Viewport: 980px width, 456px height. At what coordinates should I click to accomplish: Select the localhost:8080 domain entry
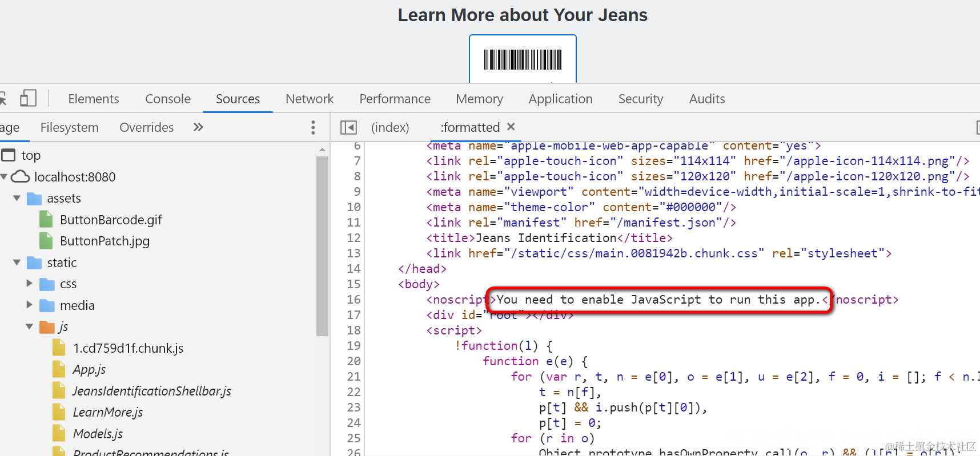[75, 177]
